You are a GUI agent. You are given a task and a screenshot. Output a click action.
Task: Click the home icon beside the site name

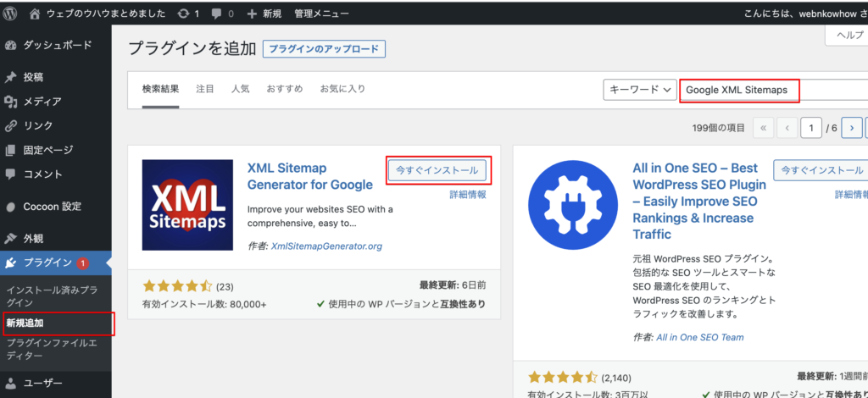point(35,14)
